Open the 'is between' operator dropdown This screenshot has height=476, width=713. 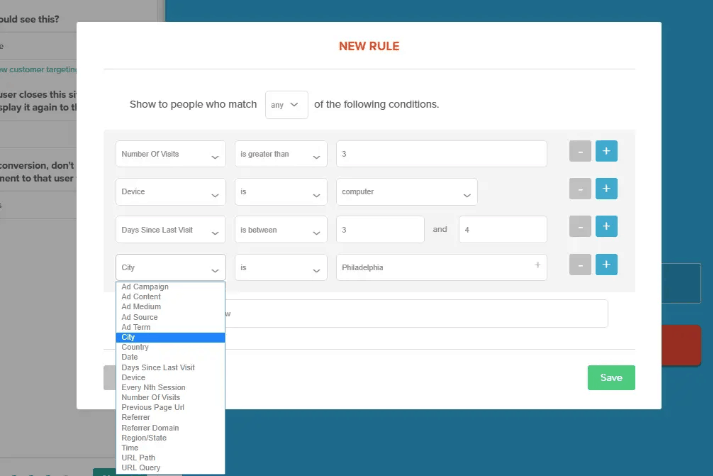tap(281, 230)
